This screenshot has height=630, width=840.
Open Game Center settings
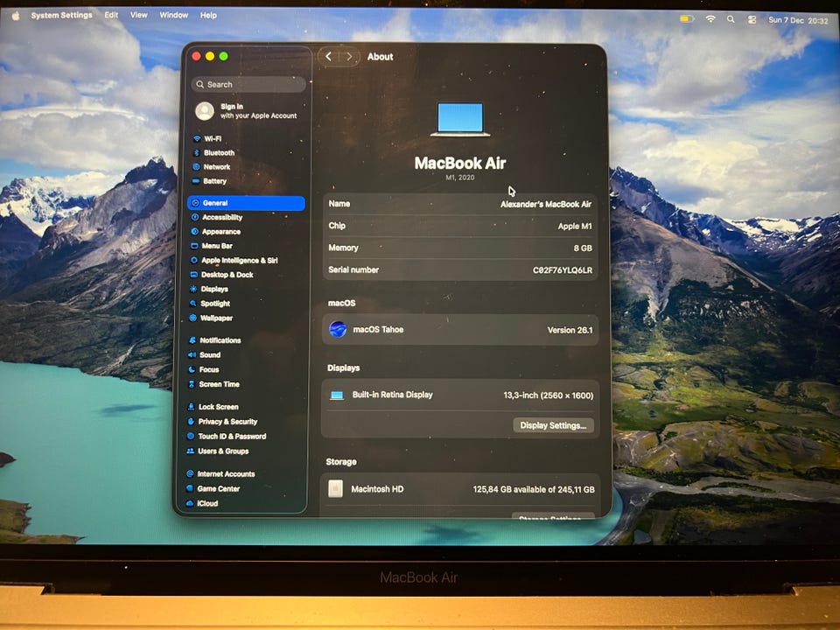click(212, 489)
